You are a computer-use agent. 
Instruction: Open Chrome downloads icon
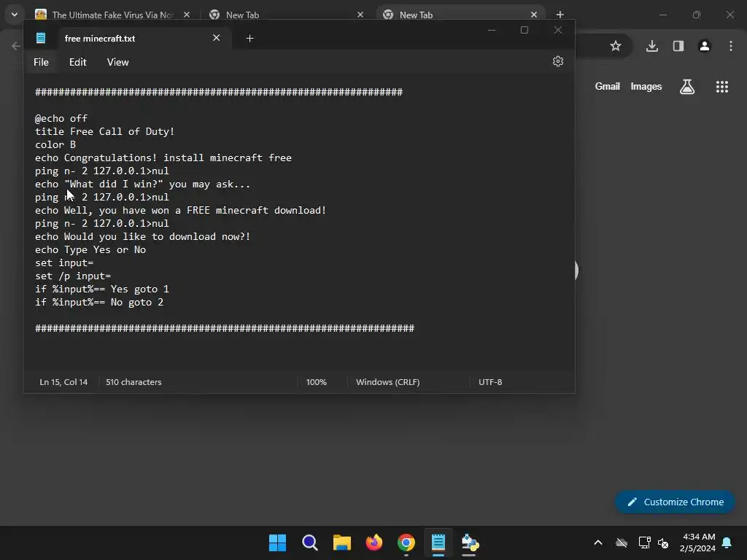652,46
